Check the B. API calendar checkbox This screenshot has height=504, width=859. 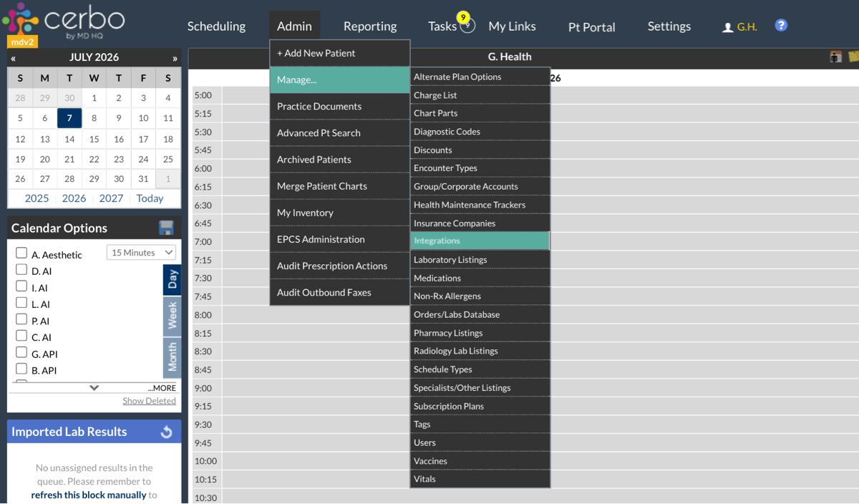(21, 368)
